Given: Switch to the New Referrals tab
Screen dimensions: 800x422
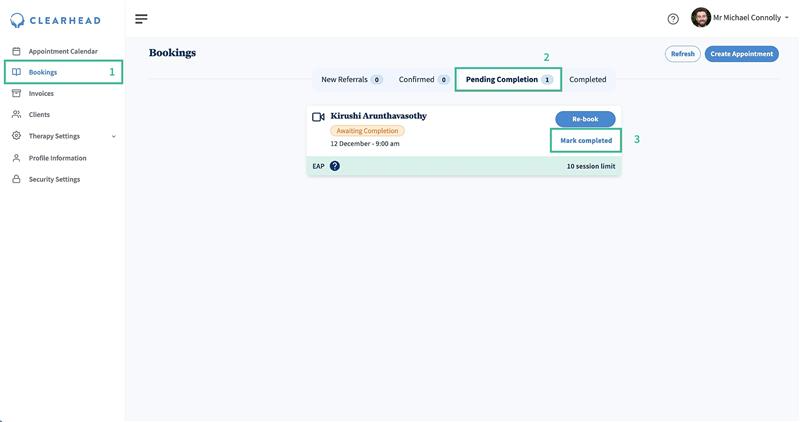Looking at the screenshot, I should click(352, 80).
